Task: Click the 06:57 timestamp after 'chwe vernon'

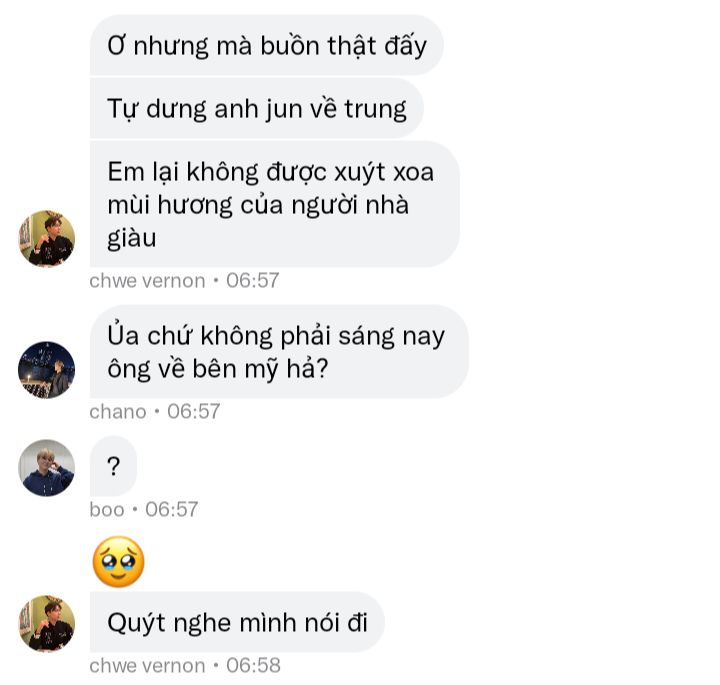Action: (253, 281)
